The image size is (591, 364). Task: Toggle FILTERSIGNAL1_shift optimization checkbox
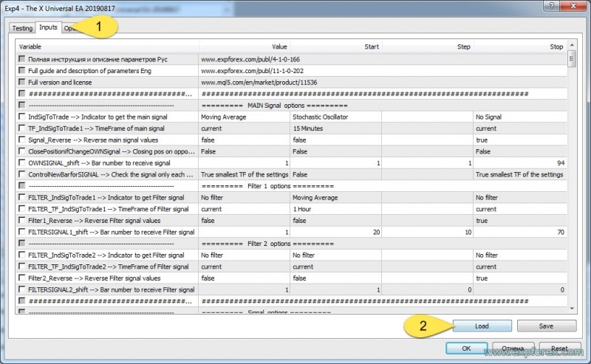pos(21,232)
